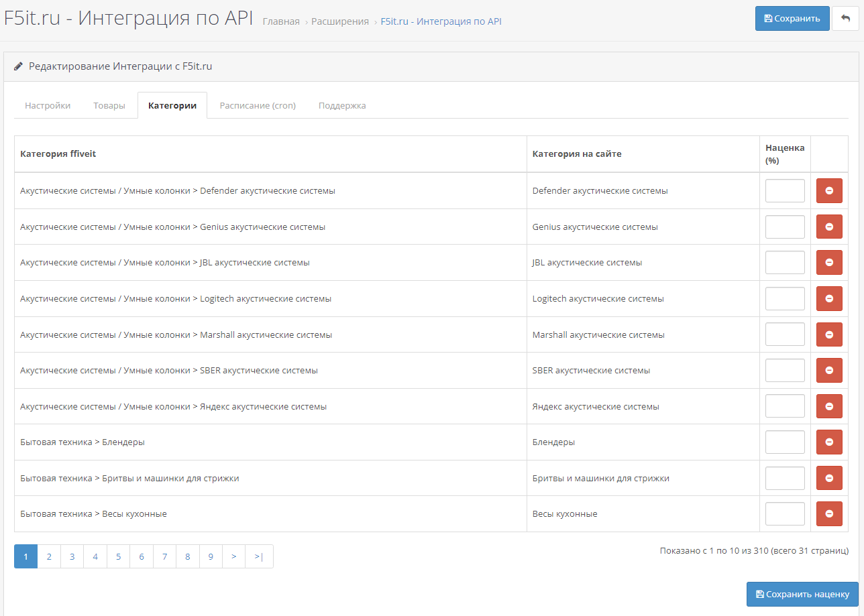Click the Сохранить наценку button
The height and width of the screenshot is (616, 864).
[802, 594]
